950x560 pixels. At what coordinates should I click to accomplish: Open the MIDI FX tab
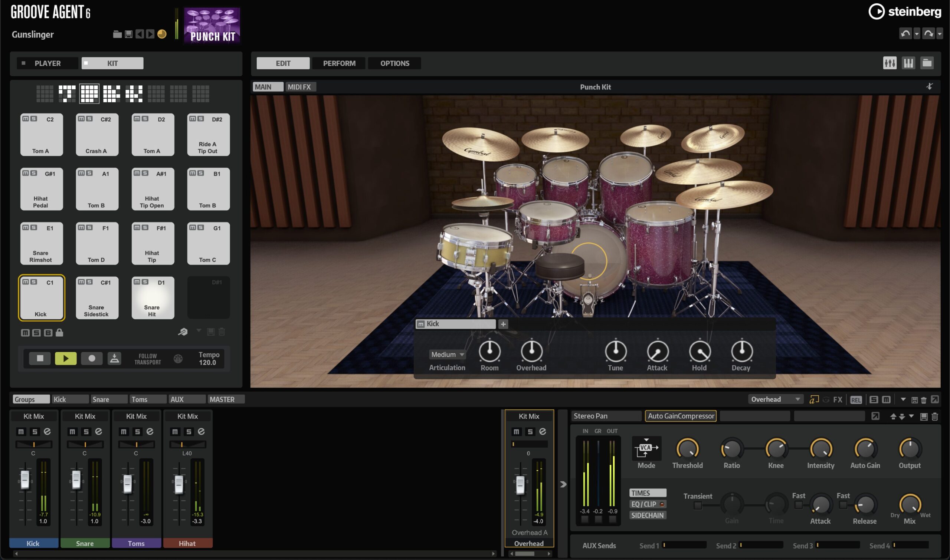click(x=300, y=87)
